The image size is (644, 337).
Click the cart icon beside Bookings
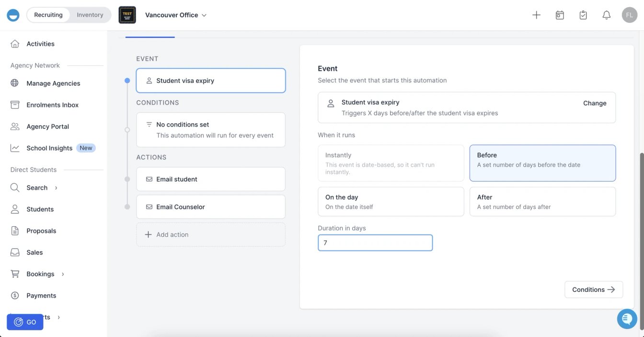click(15, 274)
